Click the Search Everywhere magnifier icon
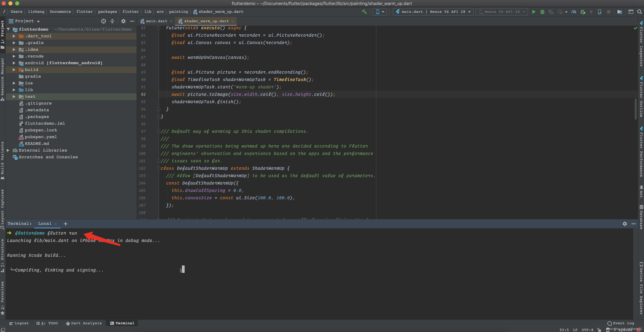 point(639,12)
